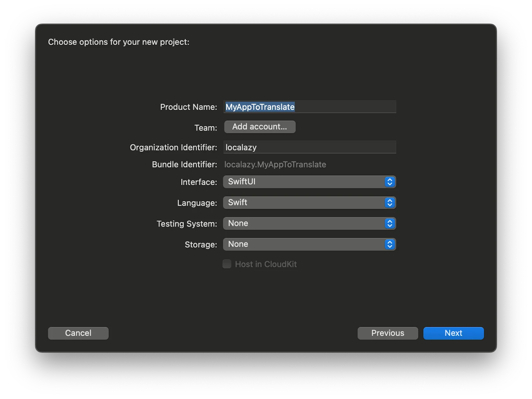Viewport: 532px width, 399px height.
Task: Open the Interface dropdown showing SwiftUI
Action: pos(304,182)
